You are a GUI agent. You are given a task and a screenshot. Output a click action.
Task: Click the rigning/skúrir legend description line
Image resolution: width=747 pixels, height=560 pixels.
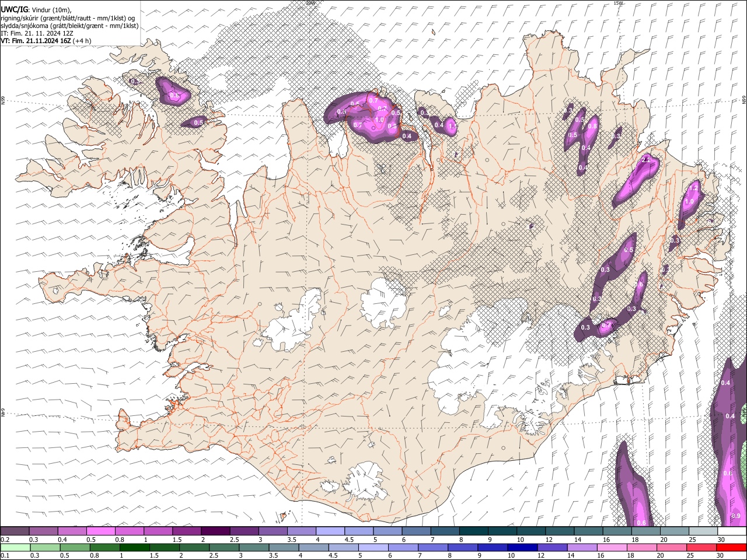68,18
